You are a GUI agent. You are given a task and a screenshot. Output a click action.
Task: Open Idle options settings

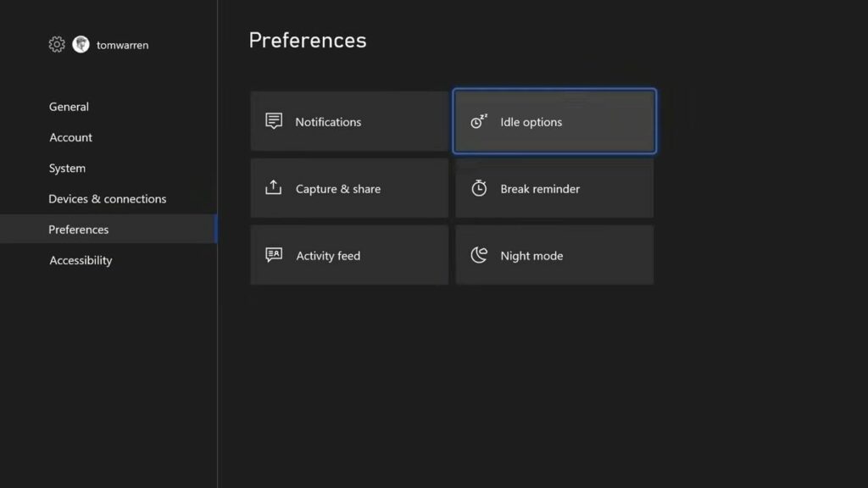pos(554,121)
